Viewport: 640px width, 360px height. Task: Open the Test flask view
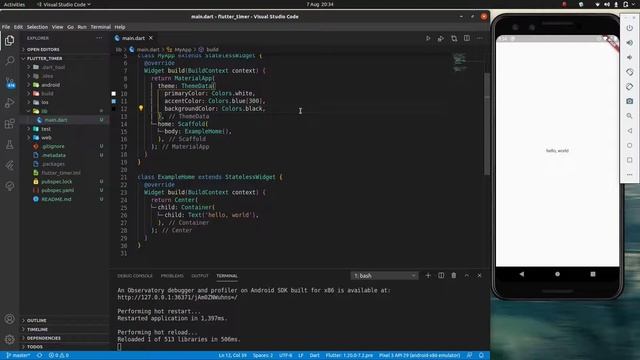tap(9, 144)
